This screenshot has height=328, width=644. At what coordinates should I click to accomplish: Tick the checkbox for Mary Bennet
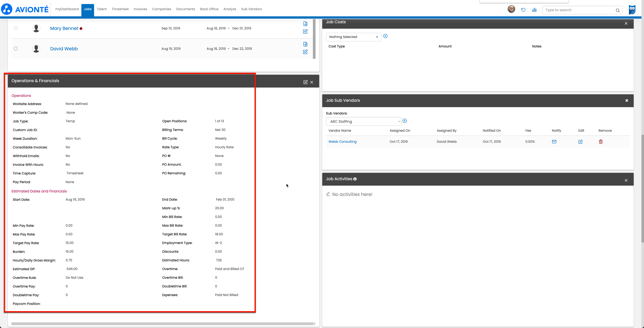16,28
